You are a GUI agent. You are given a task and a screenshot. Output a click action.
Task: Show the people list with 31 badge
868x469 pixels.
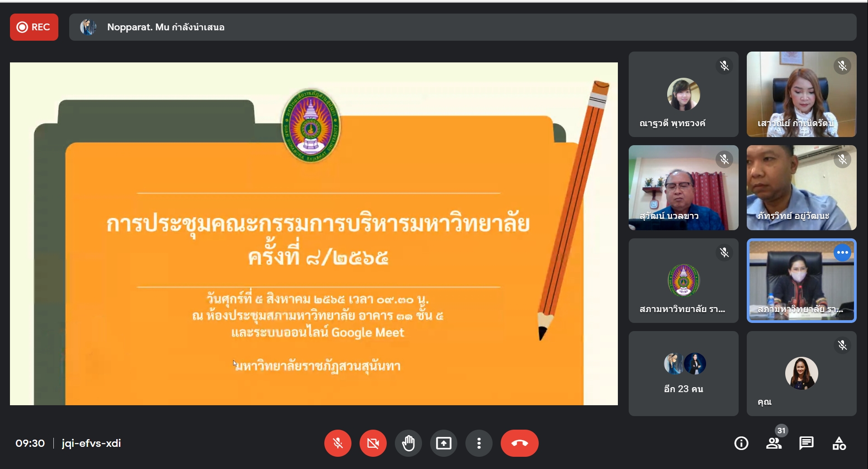(x=773, y=443)
